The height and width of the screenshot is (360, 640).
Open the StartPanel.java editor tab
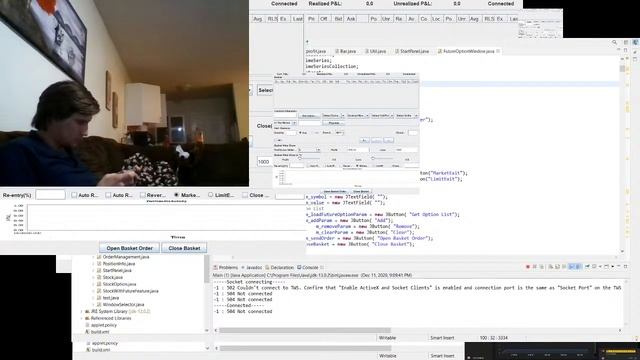pyautogui.click(x=412, y=51)
